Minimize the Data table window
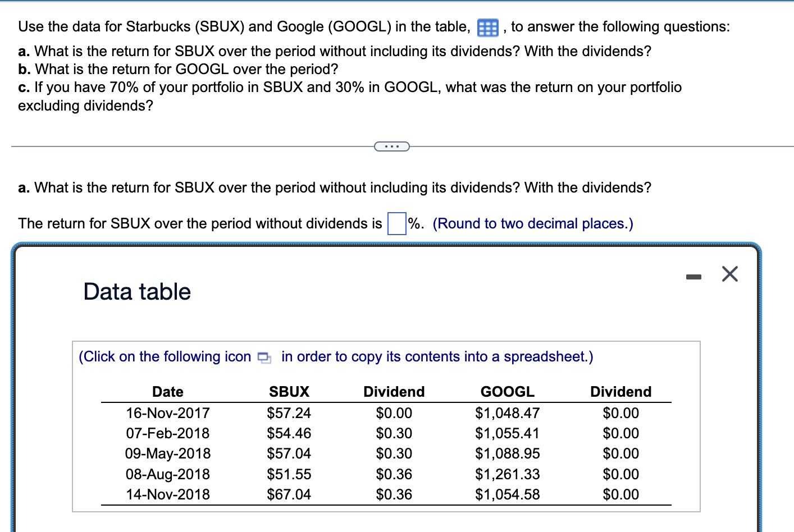The width and height of the screenshot is (794, 532). coord(694,275)
